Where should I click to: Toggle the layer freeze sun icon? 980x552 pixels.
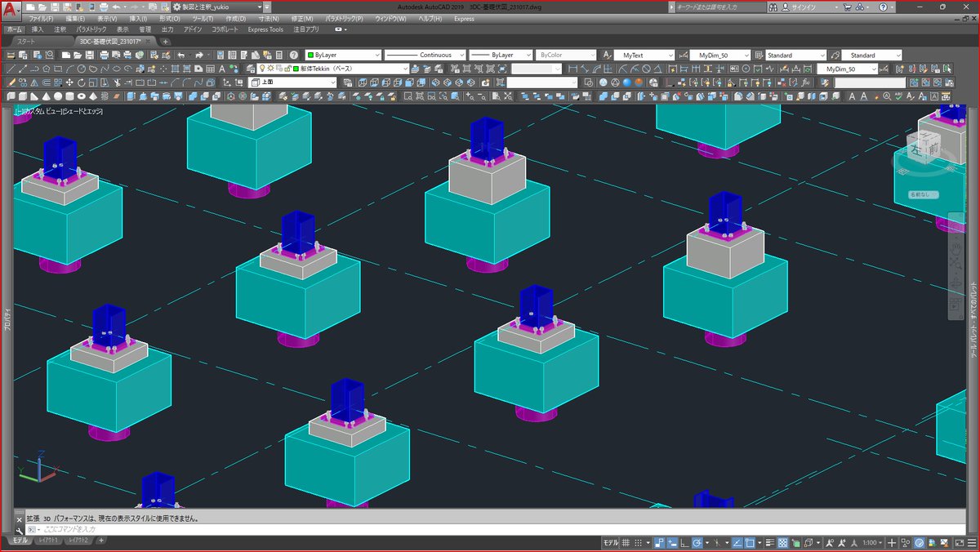click(x=270, y=69)
